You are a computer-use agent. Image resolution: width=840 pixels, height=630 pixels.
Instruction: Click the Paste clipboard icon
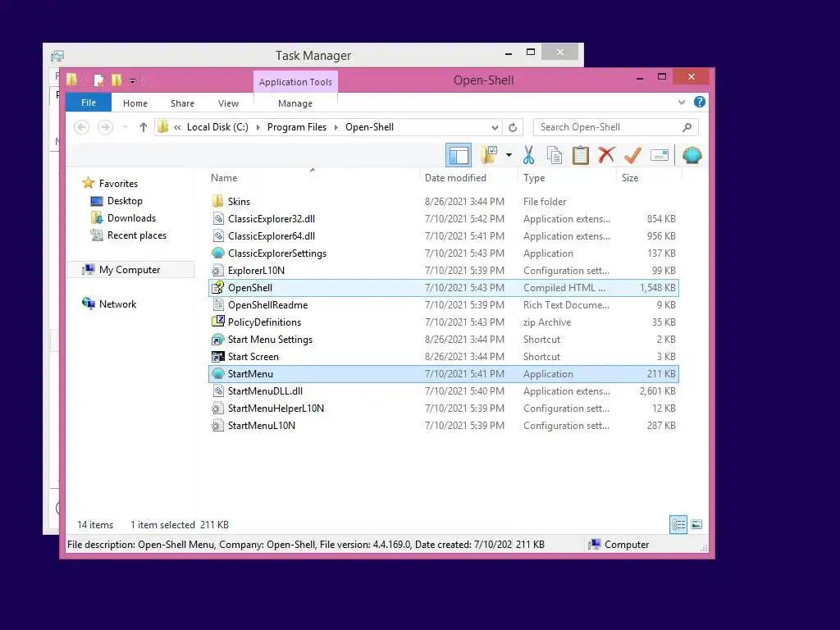[580, 155]
